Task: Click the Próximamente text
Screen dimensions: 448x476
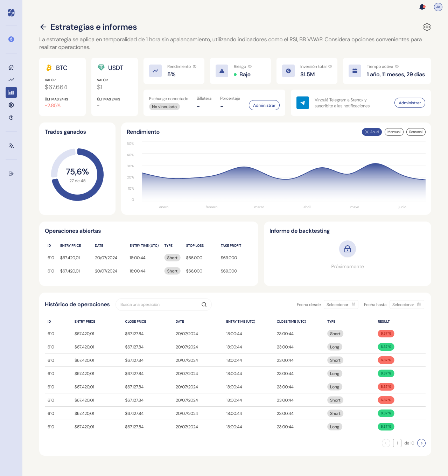Action: [348, 266]
